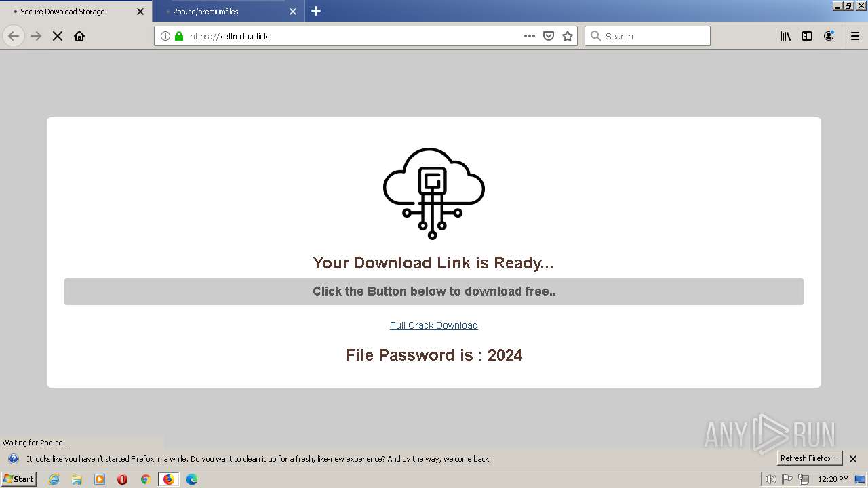Click the volume speaker tray icon

tap(771, 479)
